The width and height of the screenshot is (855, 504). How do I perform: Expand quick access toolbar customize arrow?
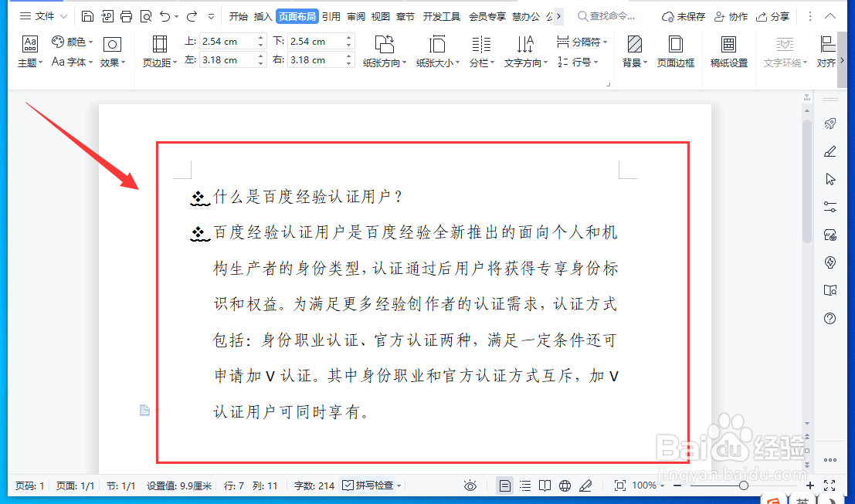click(x=212, y=17)
